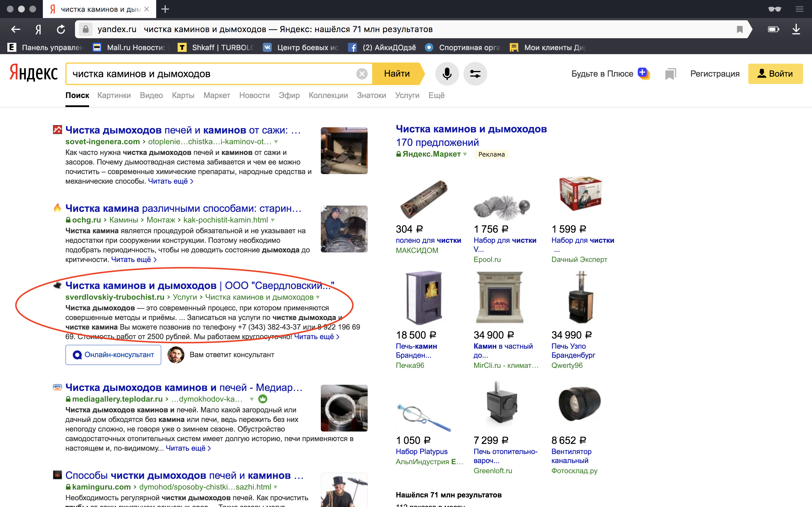The image size is (812, 507).
Task: Click the browser reload icon
Action: coord(61,30)
